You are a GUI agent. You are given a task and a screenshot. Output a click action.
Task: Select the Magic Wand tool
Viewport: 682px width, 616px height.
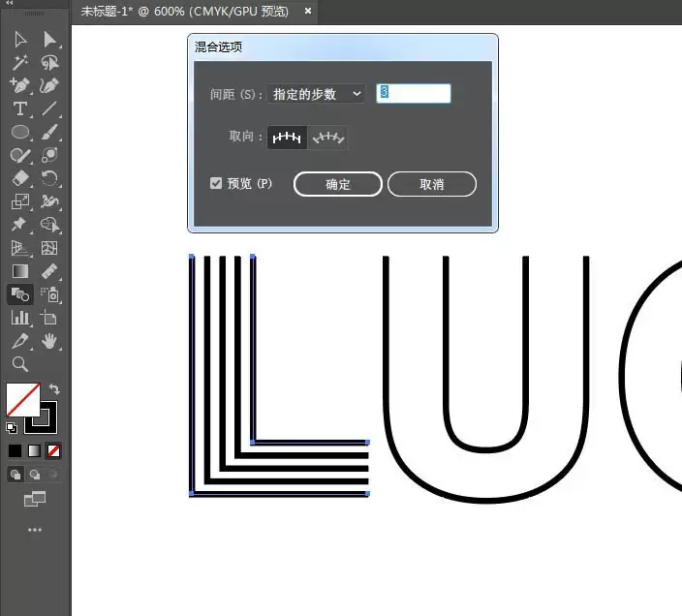pyautogui.click(x=20, y=63)
